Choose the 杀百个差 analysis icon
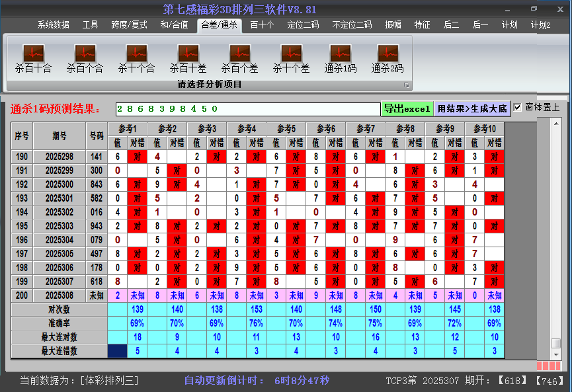 (239, 54)
